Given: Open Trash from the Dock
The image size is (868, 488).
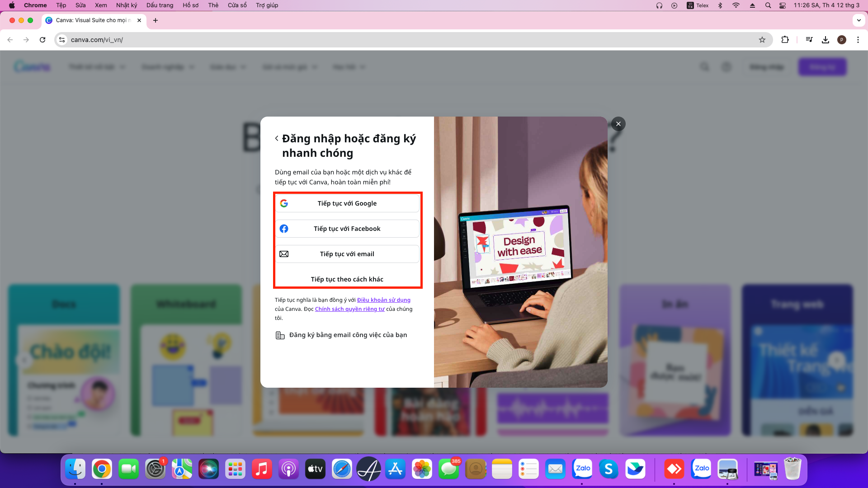Looking at the screenshot, I should pyautogui.click(x=792, y=469).
